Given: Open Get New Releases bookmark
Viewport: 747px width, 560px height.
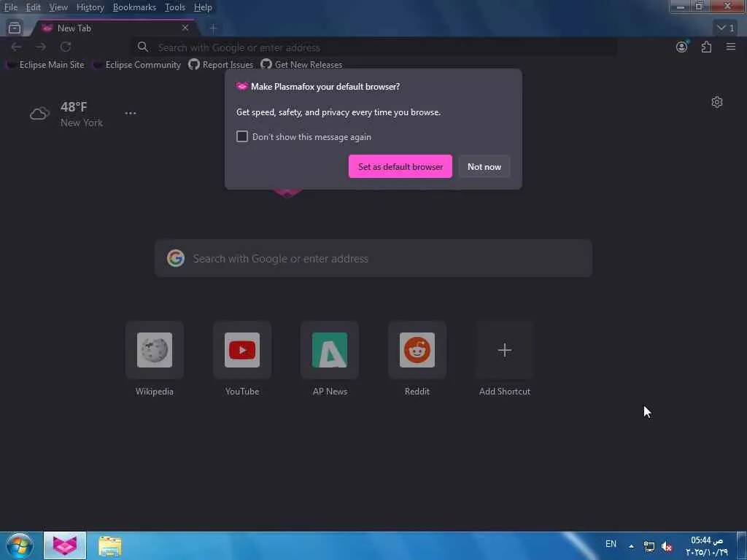Looking at the screenshot, I should pos(301,65).
